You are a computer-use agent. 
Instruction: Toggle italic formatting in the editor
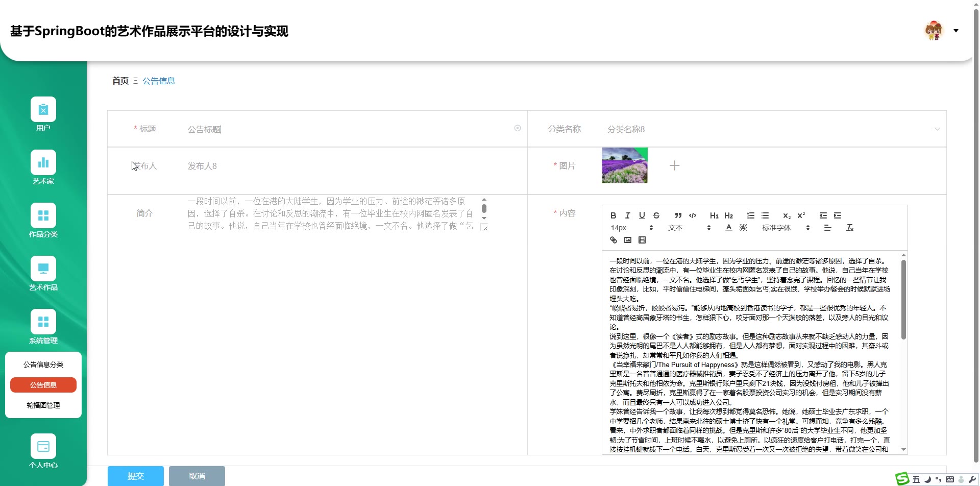point(628,215)
